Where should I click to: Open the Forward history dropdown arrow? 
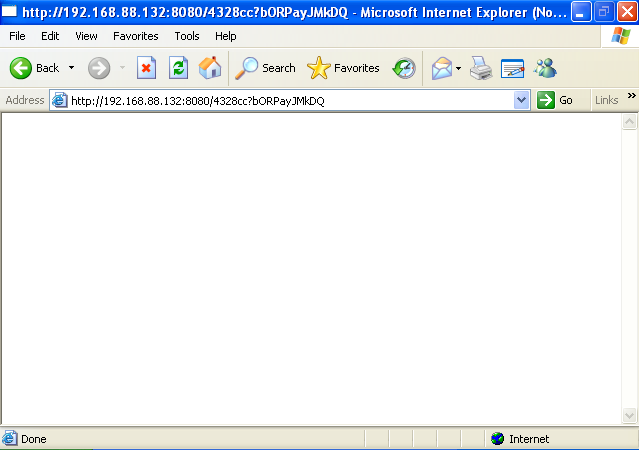122,68
